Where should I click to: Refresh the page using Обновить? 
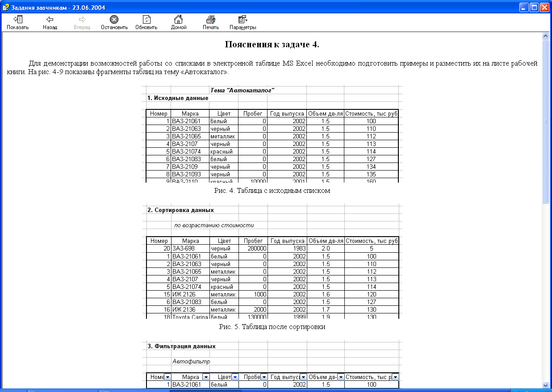(x=146, y=22)
